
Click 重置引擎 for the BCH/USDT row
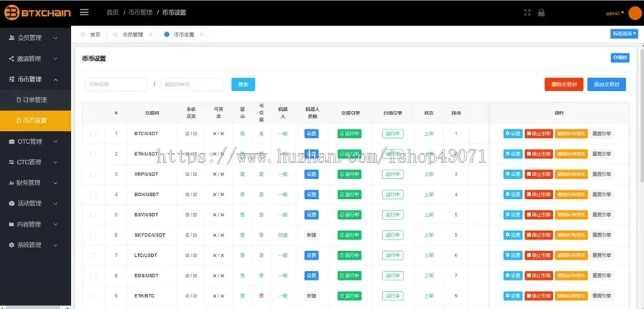(602, 195)
